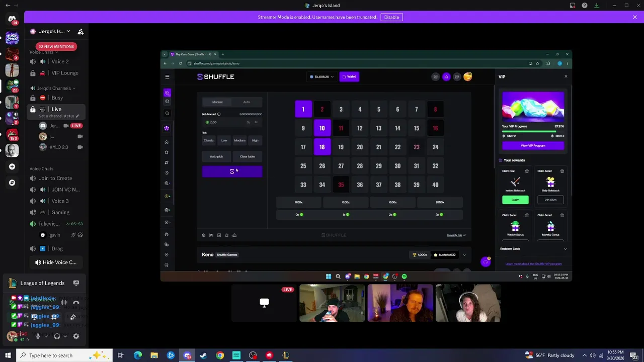Viewport: 644px width, 362px height.
Task: Click the user avatar in Shuffle header
Action: click(x=468, y=76)
